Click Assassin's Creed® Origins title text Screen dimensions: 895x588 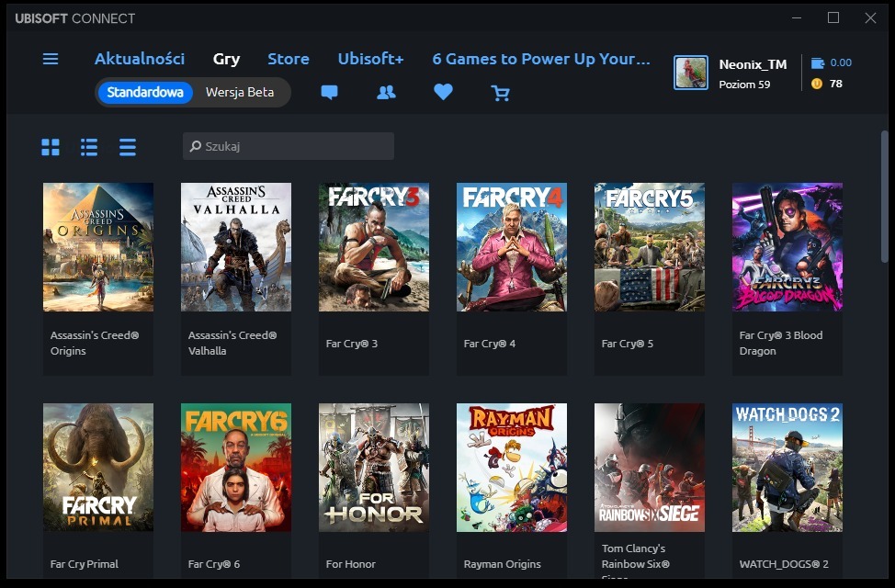pos(95,343)
